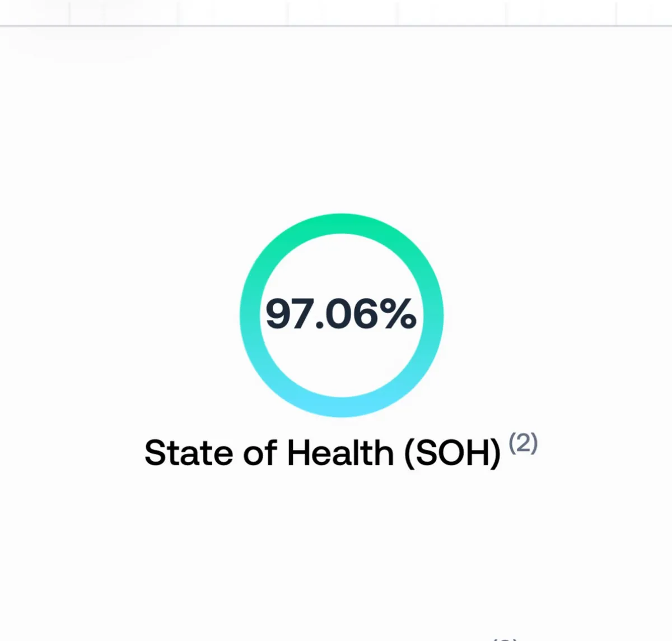Image resolution: width=672 pixels, height=641 pixels.
Task: Click the SOH abbreviation in parentheses
Action: [452, 453]
